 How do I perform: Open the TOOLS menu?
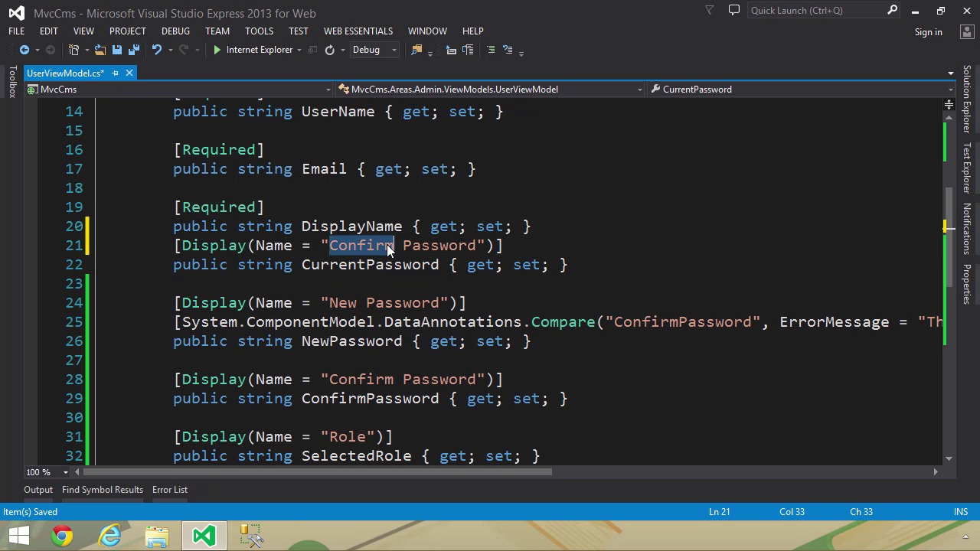tap(259, 31)
